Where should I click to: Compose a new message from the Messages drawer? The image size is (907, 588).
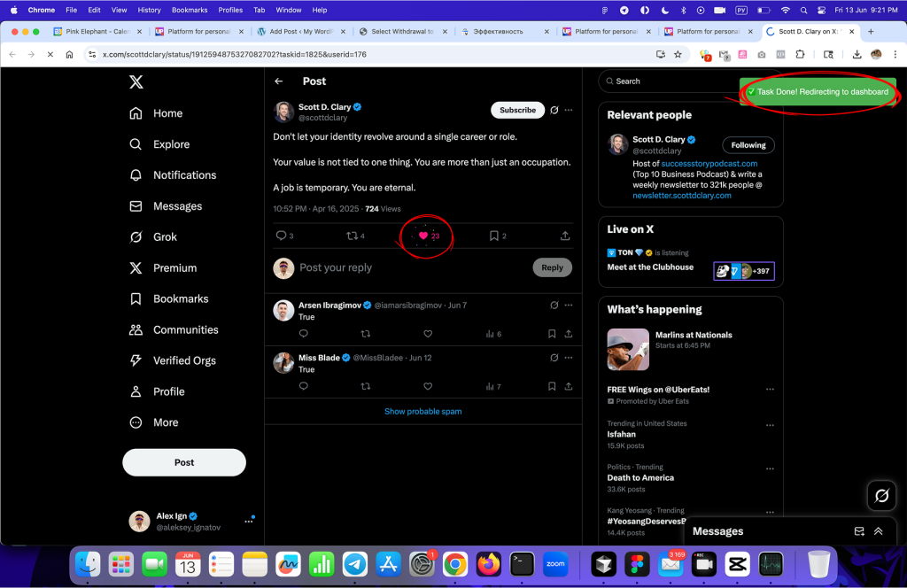[x=859, y=531]
